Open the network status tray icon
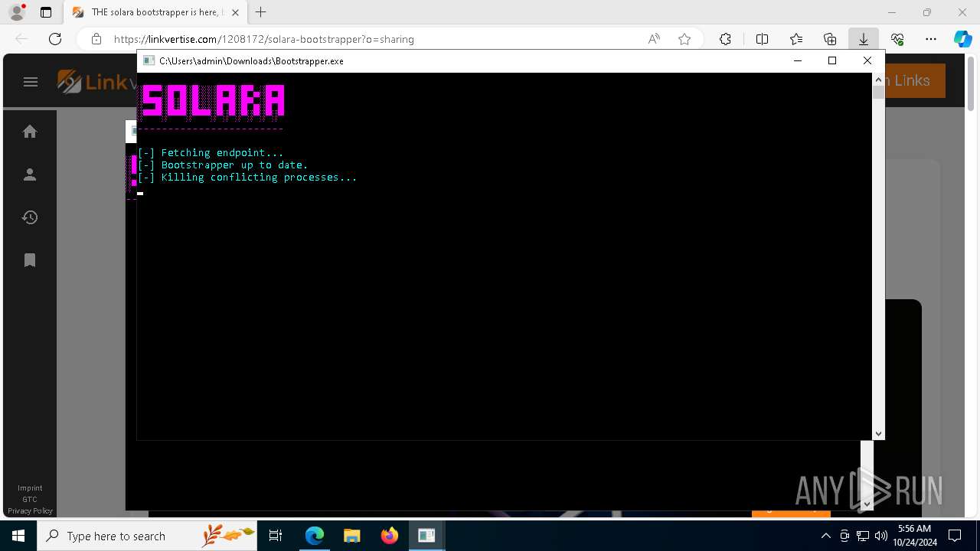Viewport: 980px width, 551px height. 863,536
